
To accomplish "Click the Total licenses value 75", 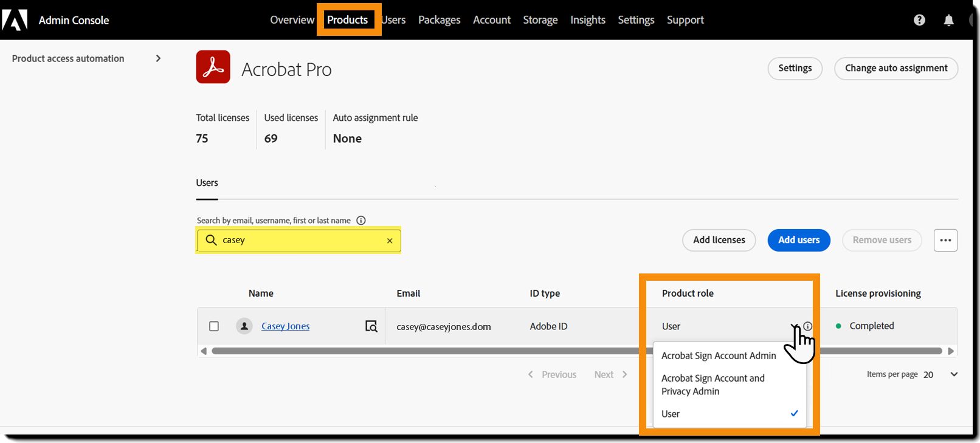I will 202,139.
